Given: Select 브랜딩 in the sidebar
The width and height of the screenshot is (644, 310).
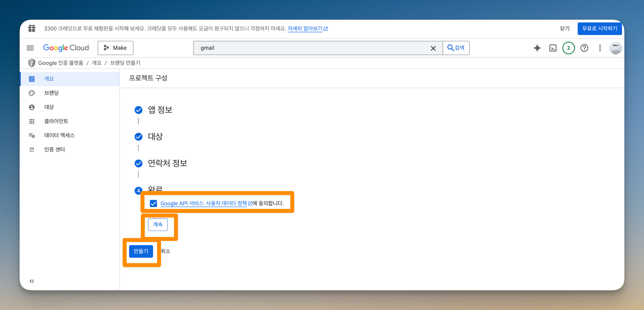Looking at the screenshot, I should coord(70,93).
